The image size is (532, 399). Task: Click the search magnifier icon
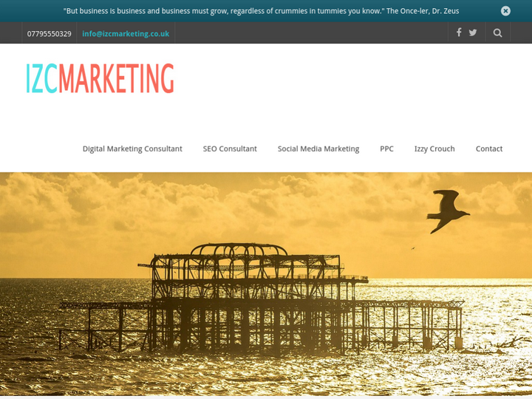point(497,33)
